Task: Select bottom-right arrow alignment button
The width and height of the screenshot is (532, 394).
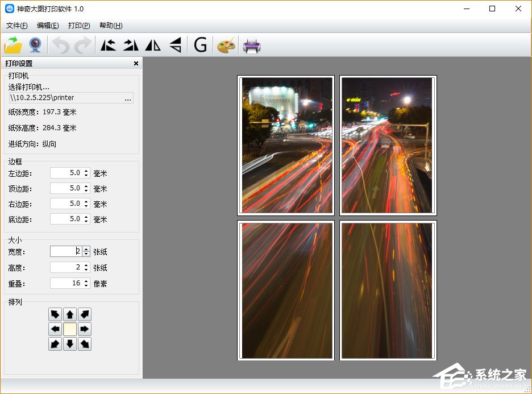Action: [85, 344]
